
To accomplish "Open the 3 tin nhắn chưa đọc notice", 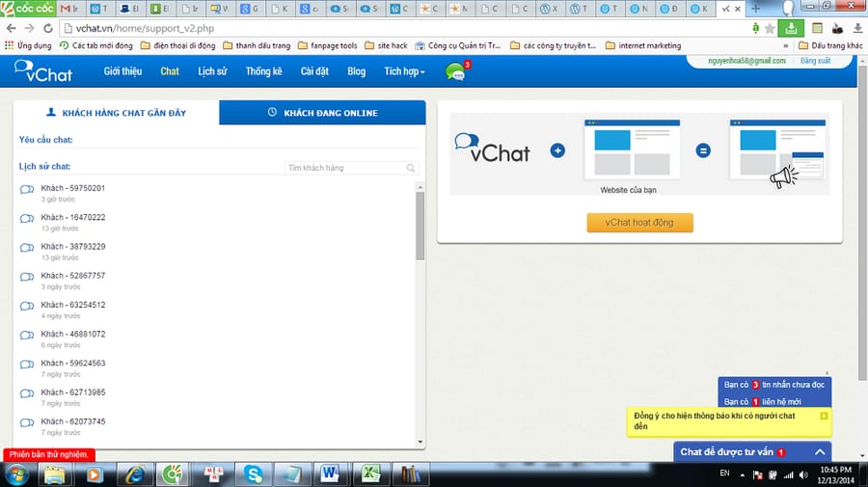I will (773, 385).
